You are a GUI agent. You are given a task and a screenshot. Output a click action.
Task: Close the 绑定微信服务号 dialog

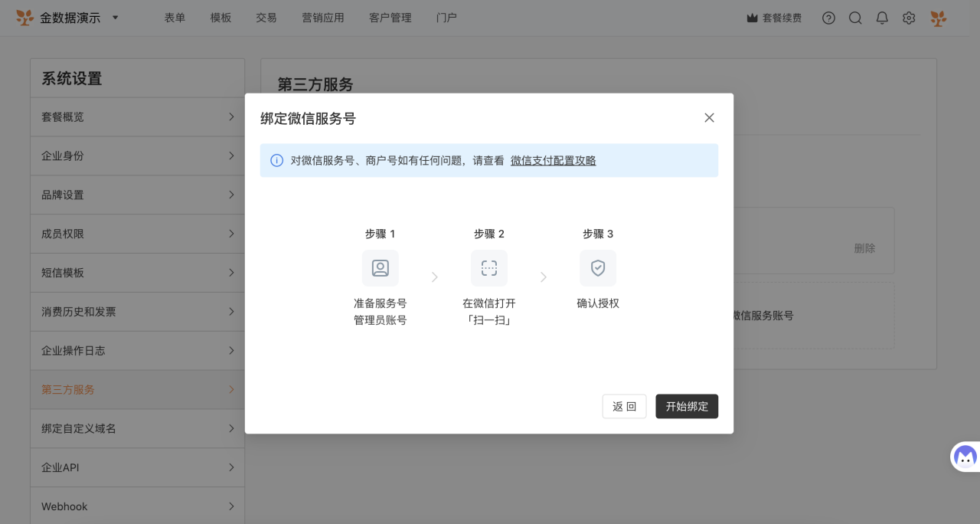pos(709,117)
